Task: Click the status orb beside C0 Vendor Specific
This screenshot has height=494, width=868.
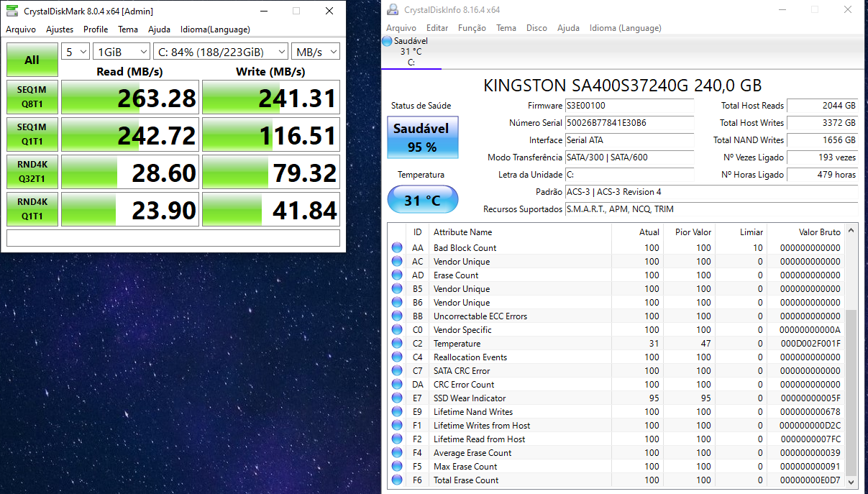Action: tap(397, 330)
